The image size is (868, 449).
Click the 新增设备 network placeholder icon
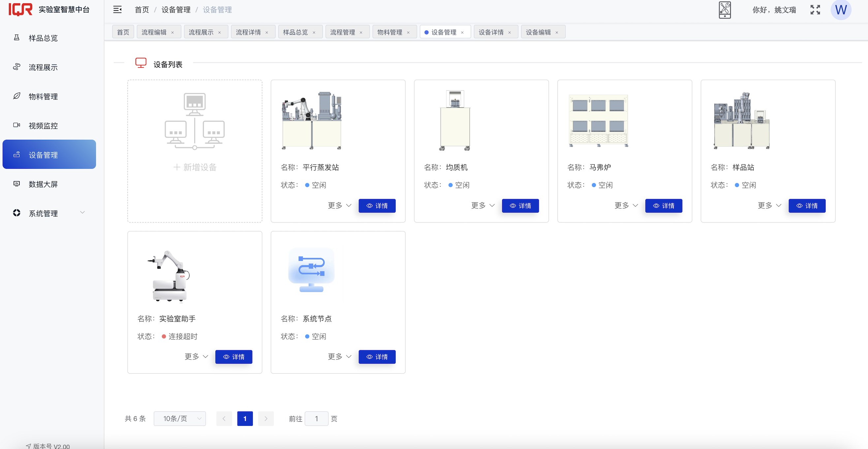195,121
